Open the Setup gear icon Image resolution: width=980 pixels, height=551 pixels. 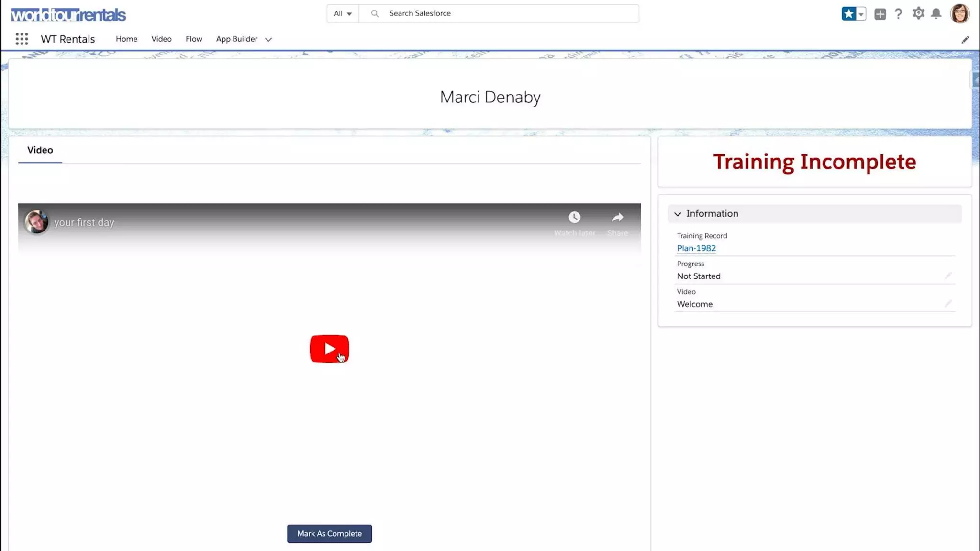pyautogui.click(x=918, y=13)
